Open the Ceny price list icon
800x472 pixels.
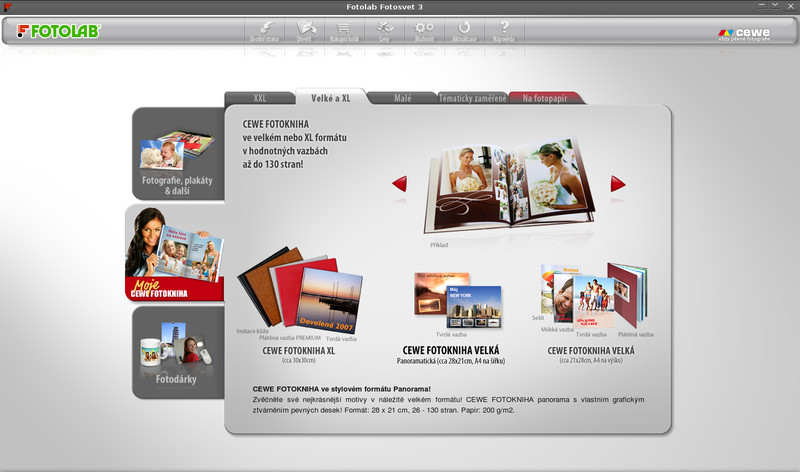384,32
